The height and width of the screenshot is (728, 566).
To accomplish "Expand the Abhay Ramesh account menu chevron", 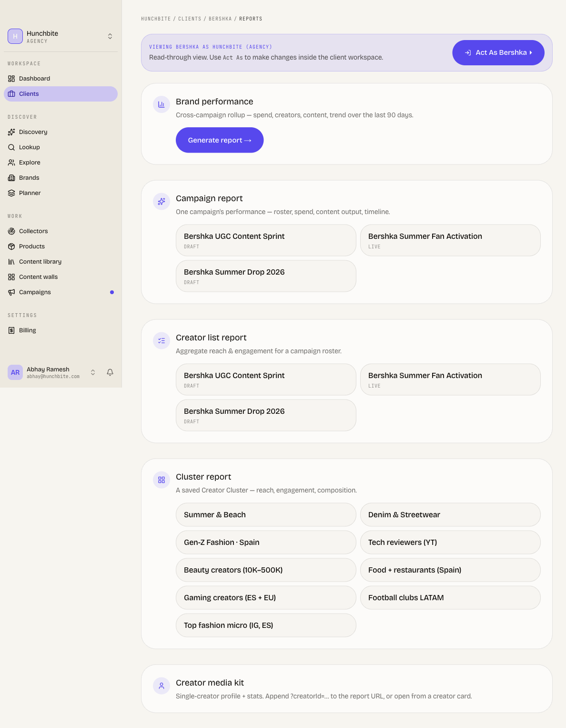I will click(93, 372).
